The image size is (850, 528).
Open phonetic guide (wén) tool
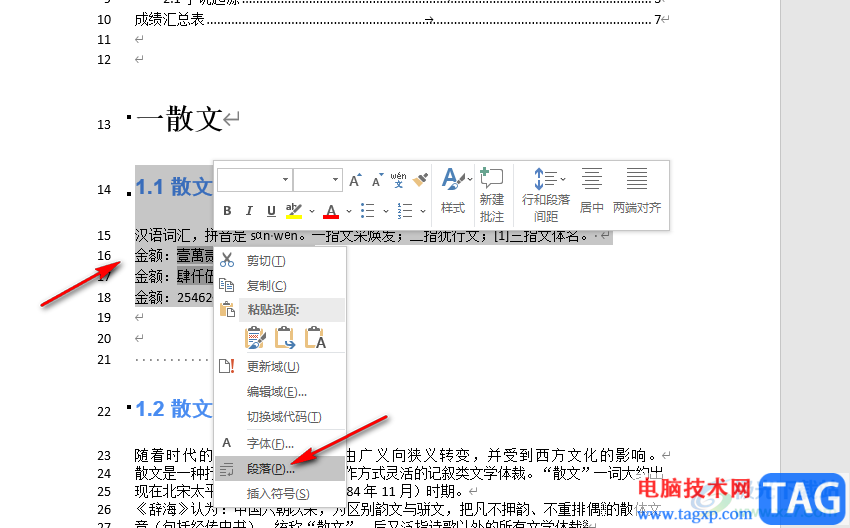coord(398,180)
